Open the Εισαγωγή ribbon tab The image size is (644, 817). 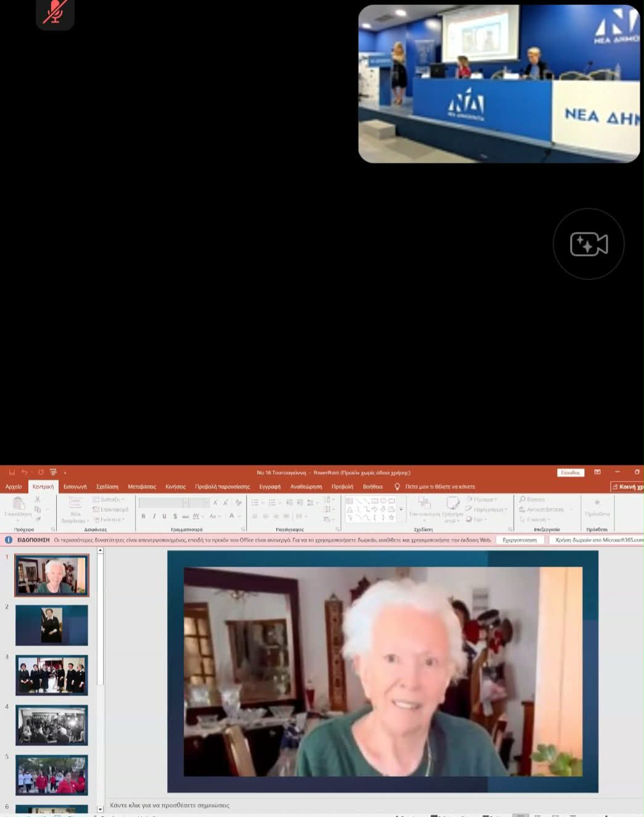click(x=75, y=487)
